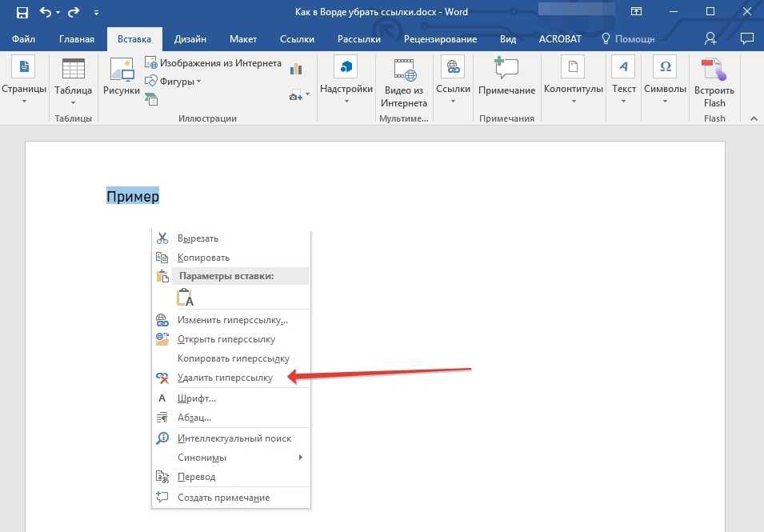Switch to the Design (Дизайн) tab
The height and width of the screenshot is (532, 764).
pos(190,38)
